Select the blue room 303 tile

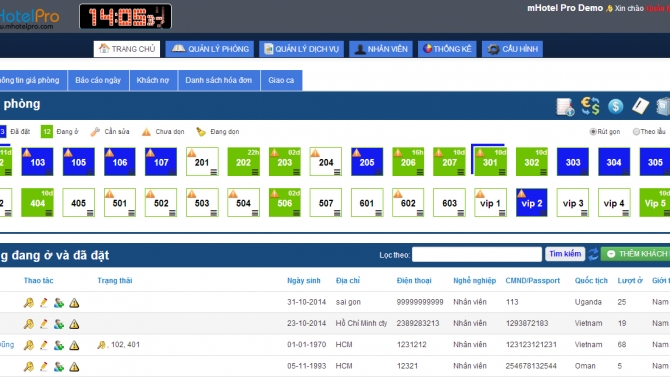click(573, 162)
